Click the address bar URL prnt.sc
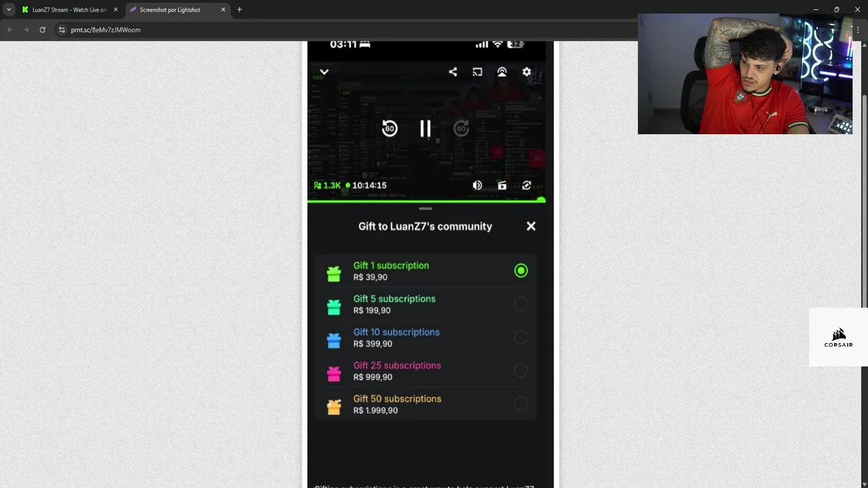This screenshot has height=488, width=868. click(106, 30)
